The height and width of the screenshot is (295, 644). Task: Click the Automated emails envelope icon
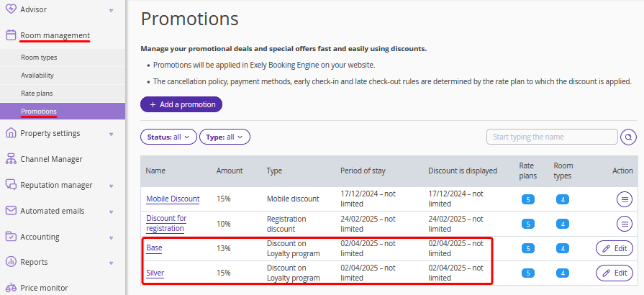click(x=11, y=211)
